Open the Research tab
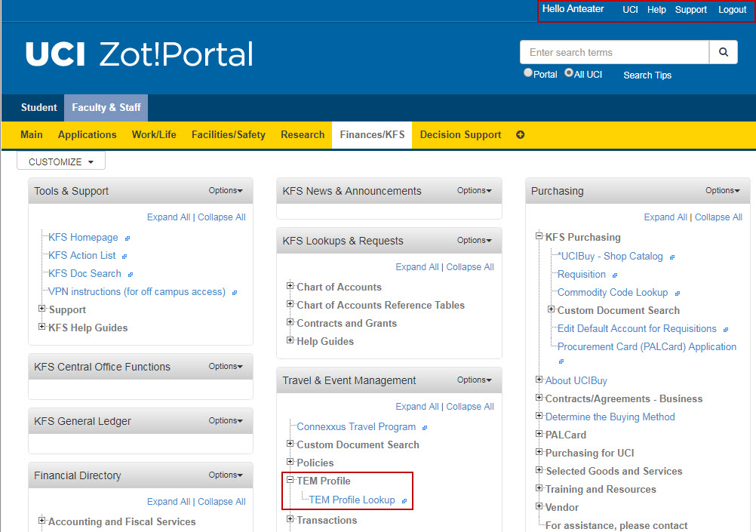This screenshot has width=756, height=532. [x=303, y=135]
